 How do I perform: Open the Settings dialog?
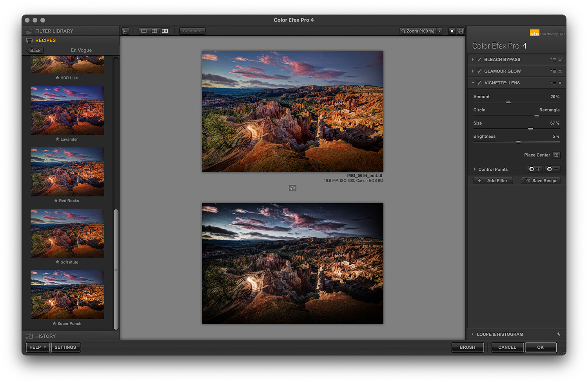tap(65, 347)
